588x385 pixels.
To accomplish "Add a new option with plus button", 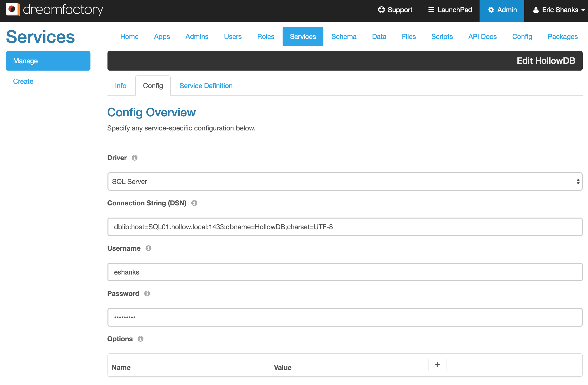I will (x=437, y=365).
